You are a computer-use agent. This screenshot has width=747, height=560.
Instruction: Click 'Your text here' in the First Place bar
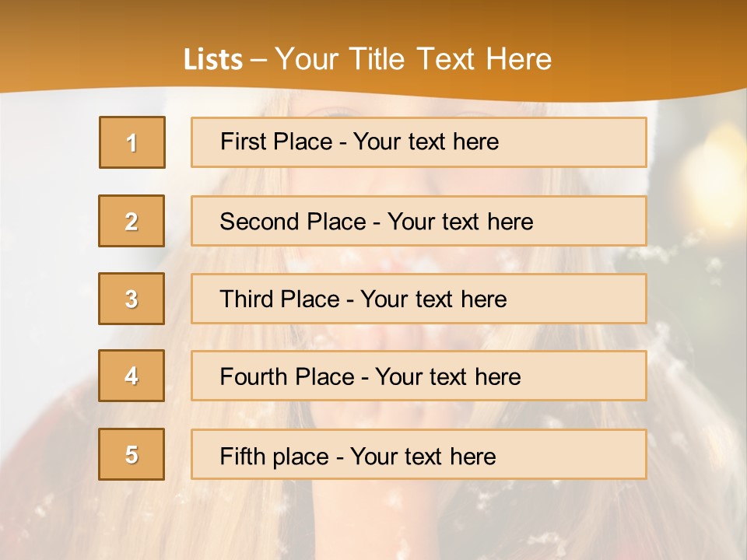[x=426, y=142]
